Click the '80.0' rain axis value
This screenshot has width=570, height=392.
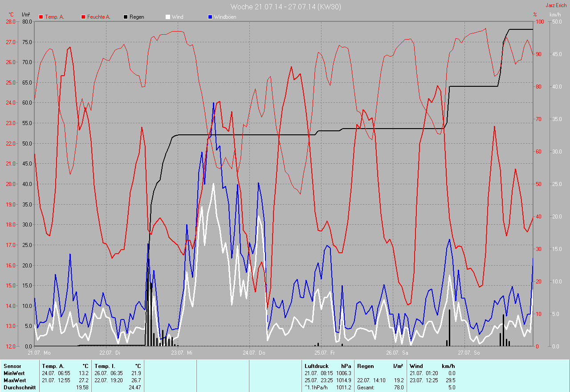pyautogui.click(x=27, y=21)
